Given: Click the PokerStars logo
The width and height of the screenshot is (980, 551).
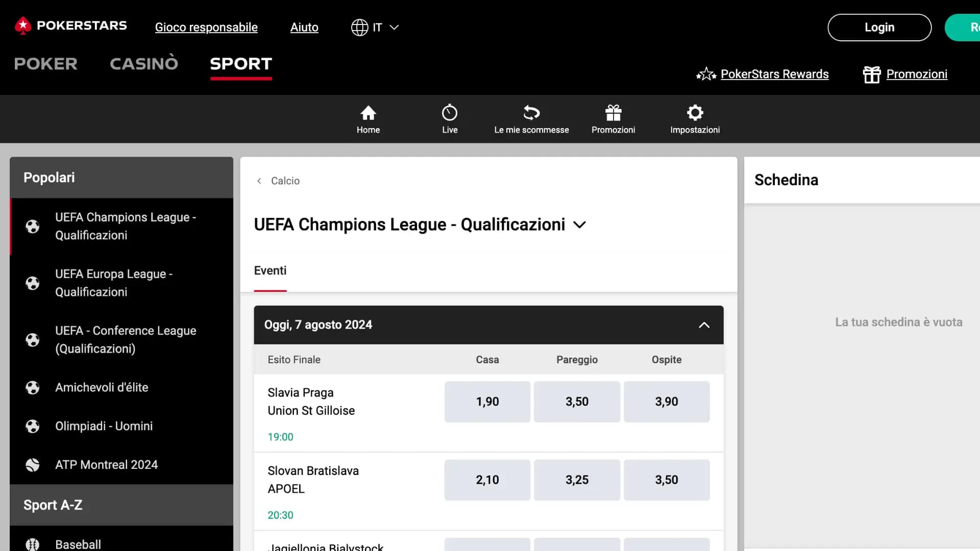Looking at the screenshot, I should click(71, 26).
